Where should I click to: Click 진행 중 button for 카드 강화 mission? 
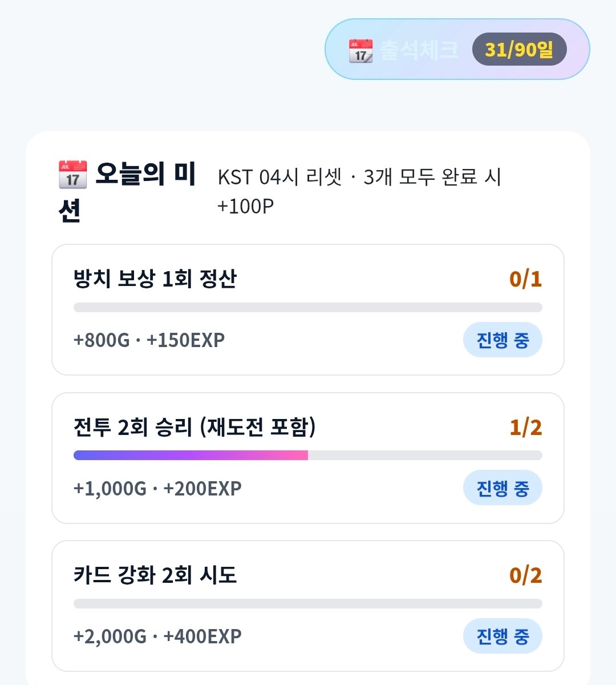502,636
